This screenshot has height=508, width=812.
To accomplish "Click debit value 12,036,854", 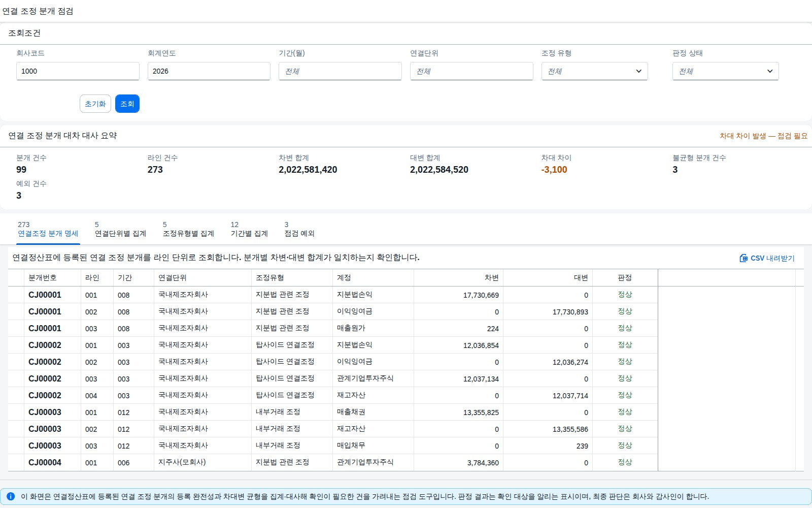I will click(481, 345).
